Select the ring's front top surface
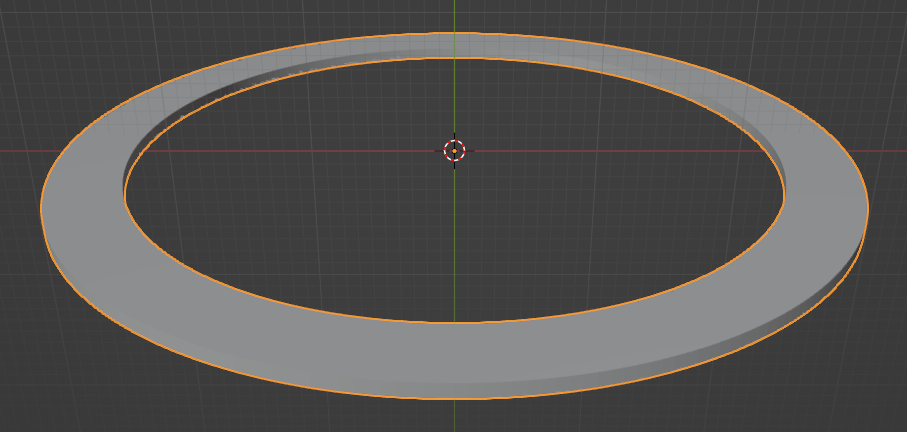Viewport: 907px width, 432px height. click(454, 360)
